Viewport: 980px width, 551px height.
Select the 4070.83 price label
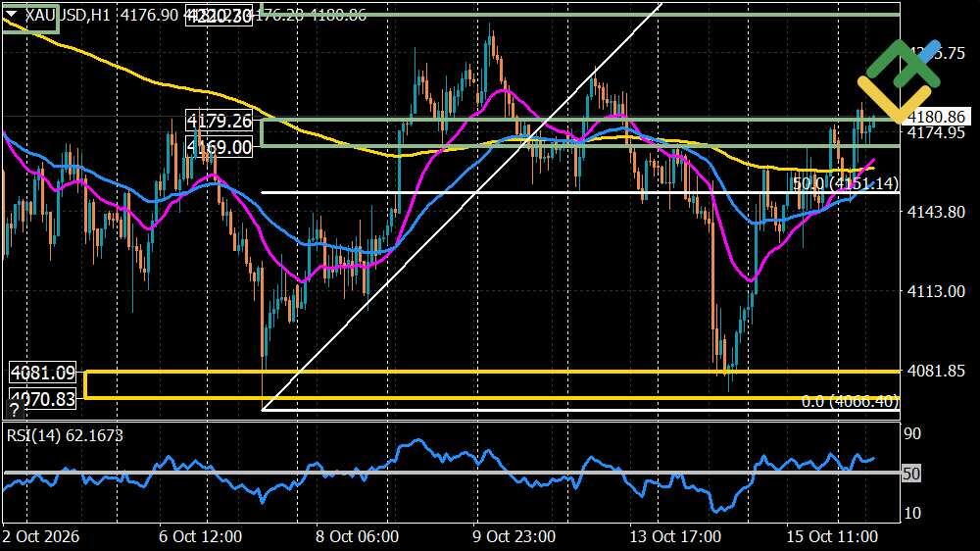[43, 398]
